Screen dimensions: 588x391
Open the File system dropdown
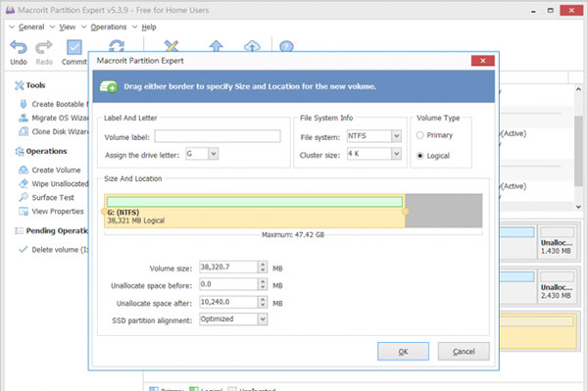[x=396, y=135]
